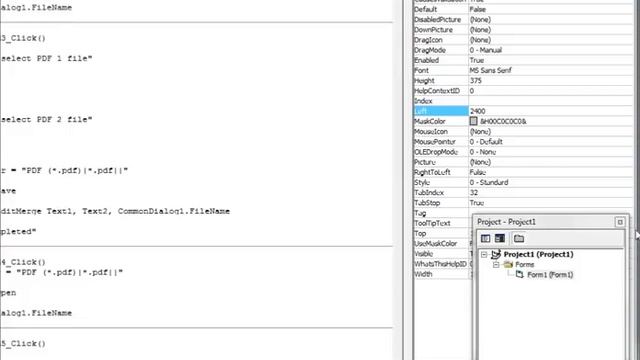Screen dimensions: 640x360
Task: Click the Project1 project icon in tree
Action: [x=496, y=254]
